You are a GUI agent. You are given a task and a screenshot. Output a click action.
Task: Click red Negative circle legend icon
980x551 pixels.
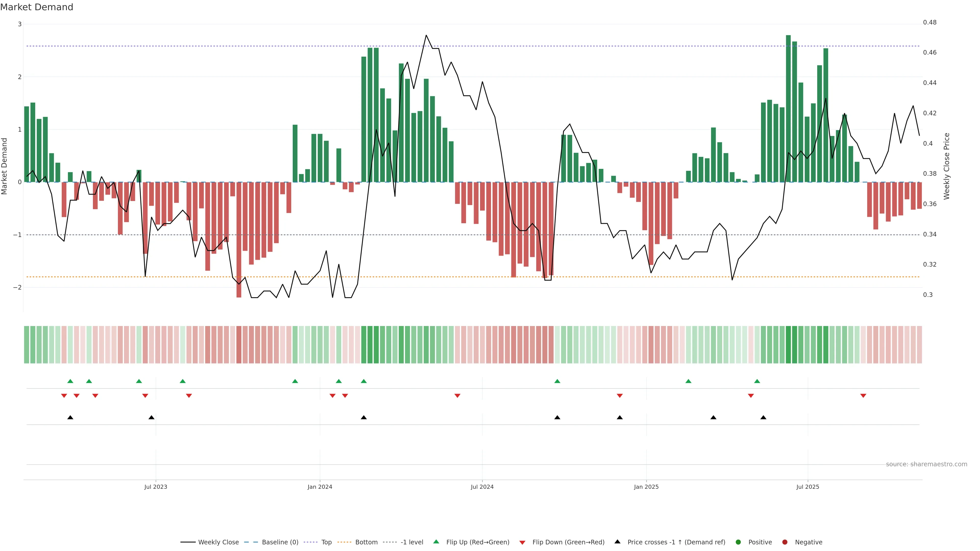(785, 542)
